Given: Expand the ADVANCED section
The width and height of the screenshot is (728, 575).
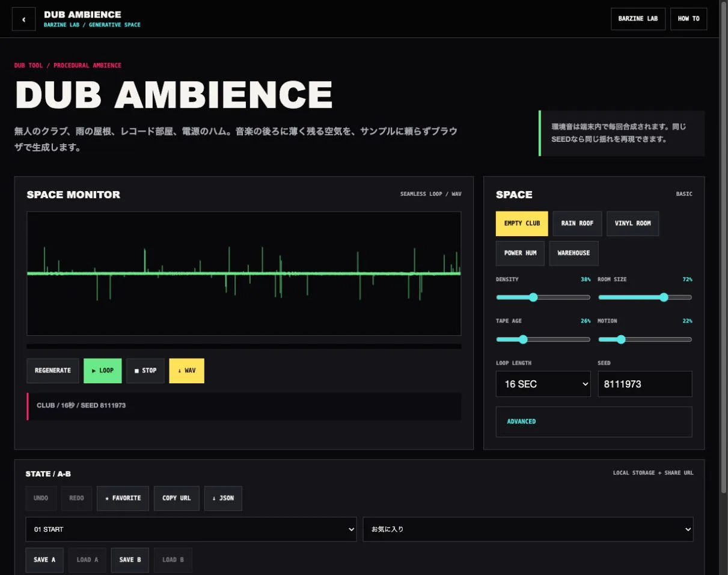Looking at the screenshot, I should click(594, 422).
